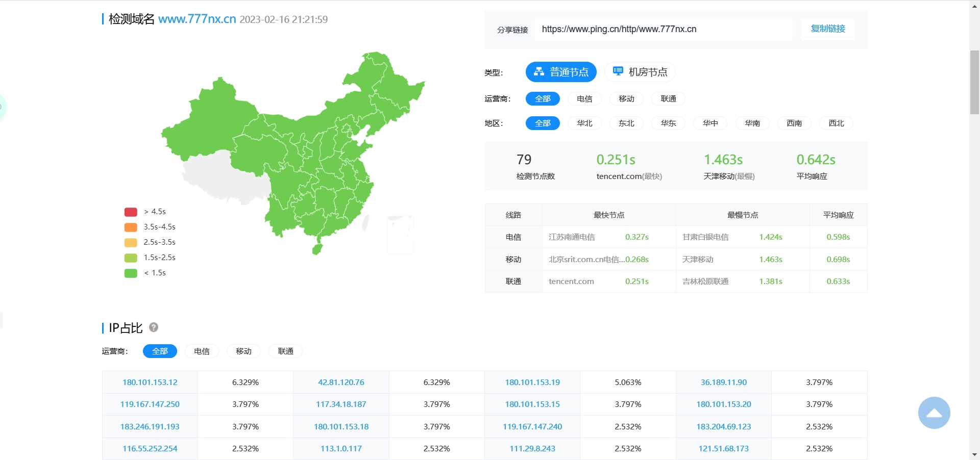Open IP 180.101.153.19 link
The width and height of the screenshot is (980, 460).
point(532,382)
